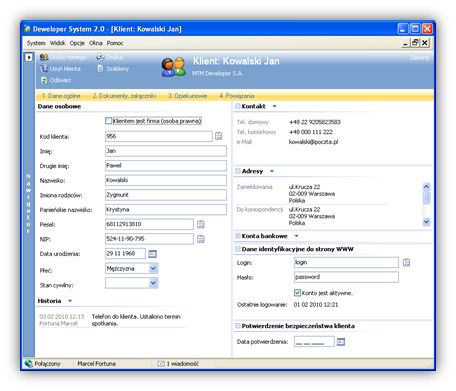Click into the Imiona rodziców field
Image resolution: width=456 pixels, height=391 pixels.
click(x=166, y=195)
